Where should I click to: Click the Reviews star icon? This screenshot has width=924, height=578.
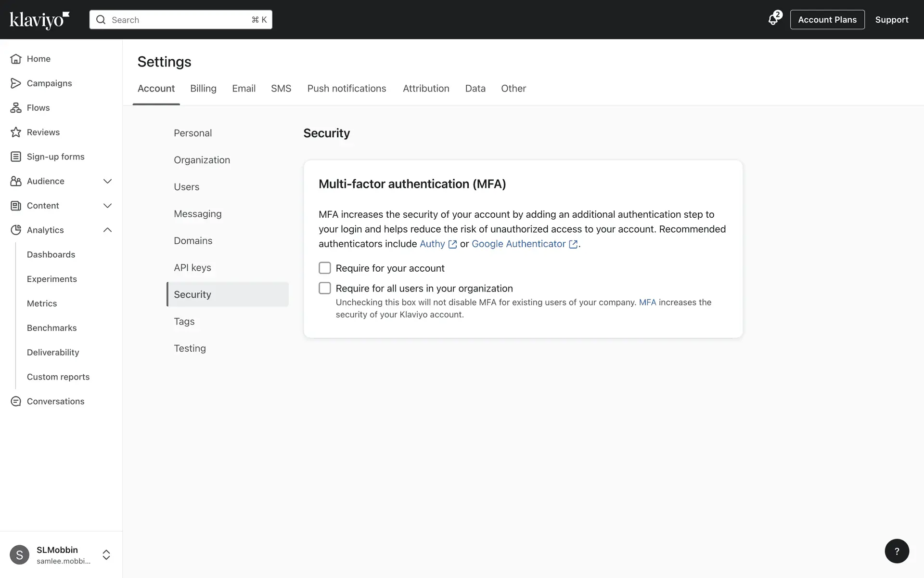[16, 132]
